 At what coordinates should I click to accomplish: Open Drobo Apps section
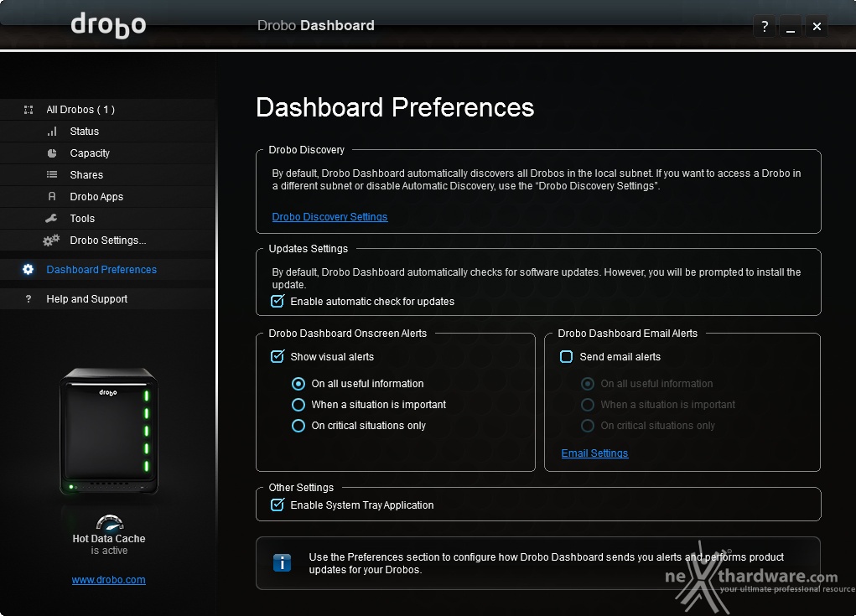click(107, 197)
